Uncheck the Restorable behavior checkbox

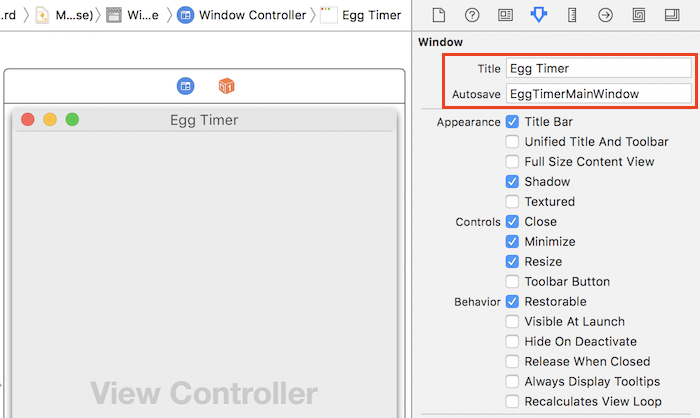point(513,302)
